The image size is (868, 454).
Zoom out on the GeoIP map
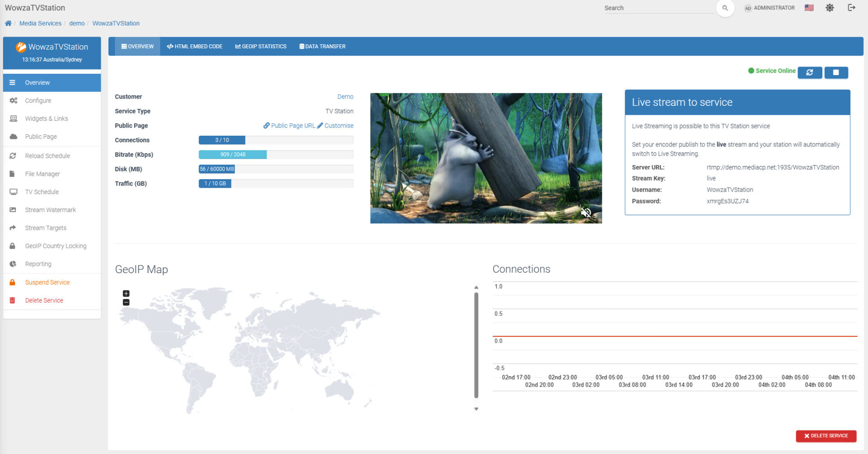[126, 302]
